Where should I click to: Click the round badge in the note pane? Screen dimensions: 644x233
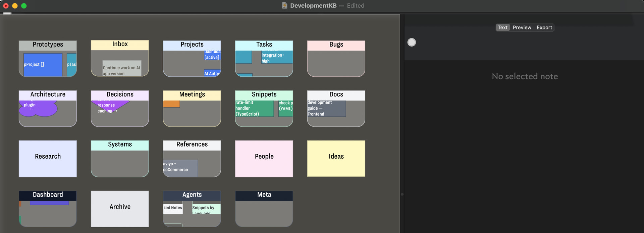[412, 42]
